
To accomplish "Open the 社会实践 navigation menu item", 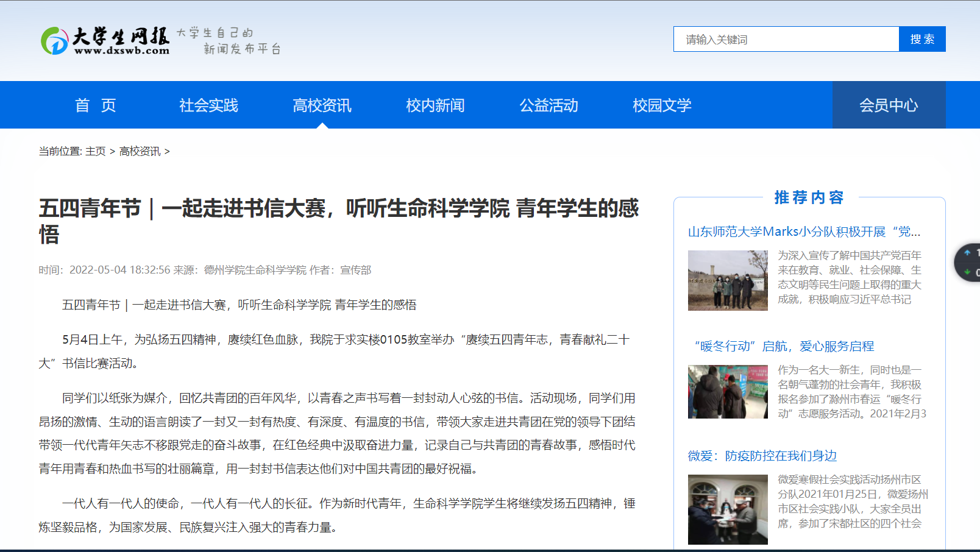I will pyautogui.click(x=208, y=105).
